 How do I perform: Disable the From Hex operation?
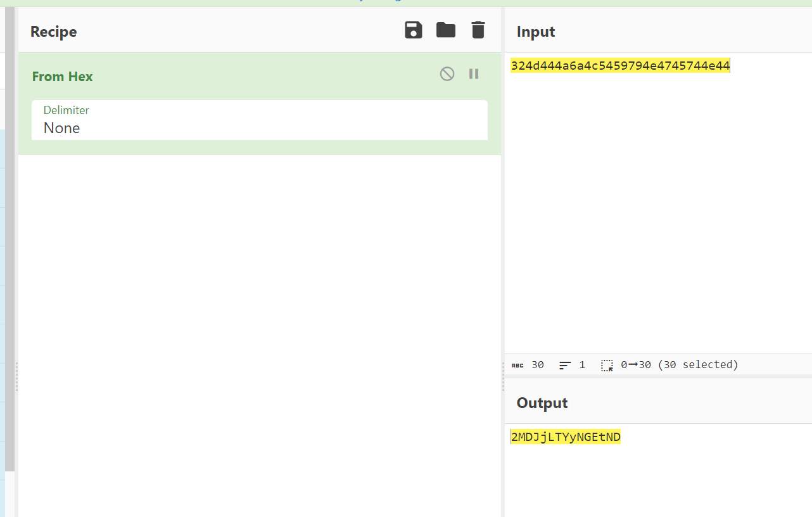coord(447,74)
